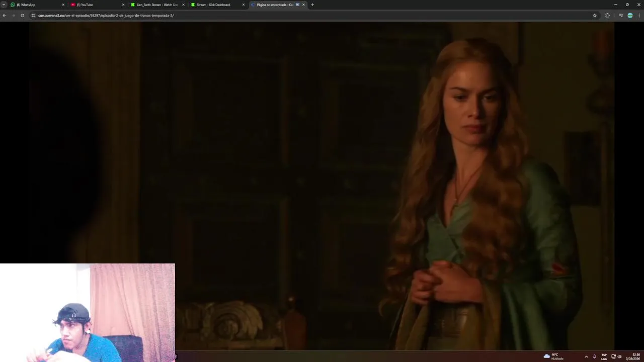View site information icon in address bar
Viewport: 644px width, 362px height.
pos(33,16)
